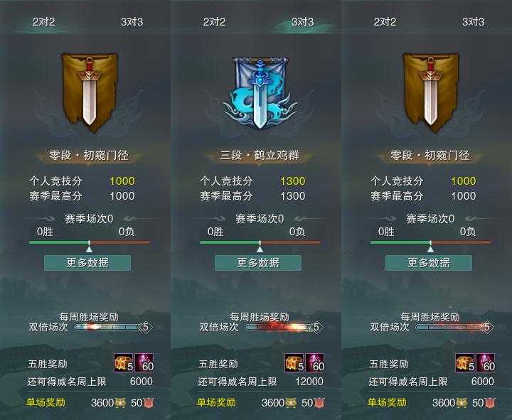
Task: Click the purple gem reward icon in middle panel
Action: click(315, 362)
